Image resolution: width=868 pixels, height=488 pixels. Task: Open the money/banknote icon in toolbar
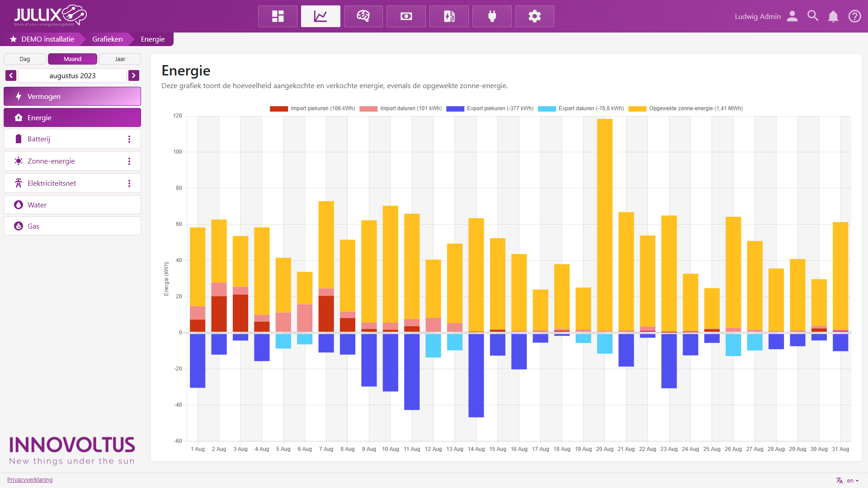pos(406,16)
